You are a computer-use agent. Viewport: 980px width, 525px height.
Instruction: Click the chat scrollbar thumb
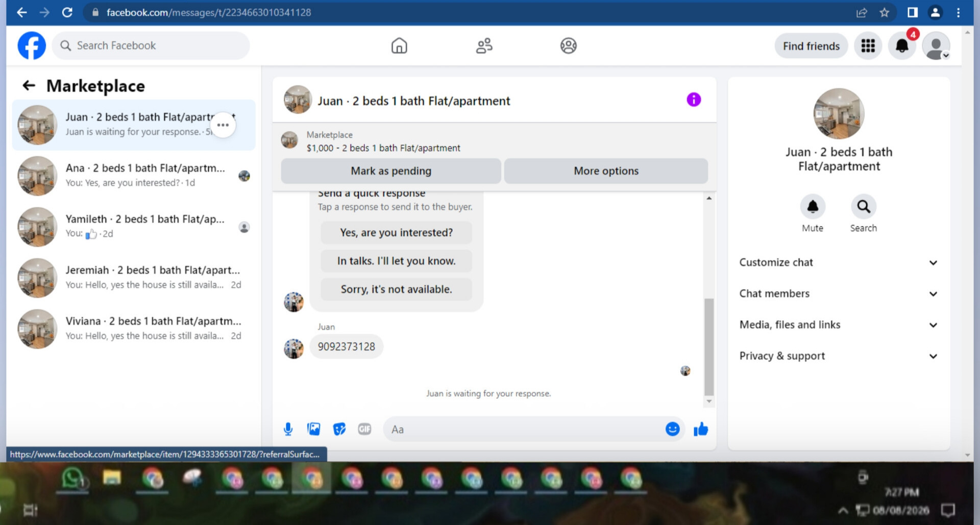[709, 347]
